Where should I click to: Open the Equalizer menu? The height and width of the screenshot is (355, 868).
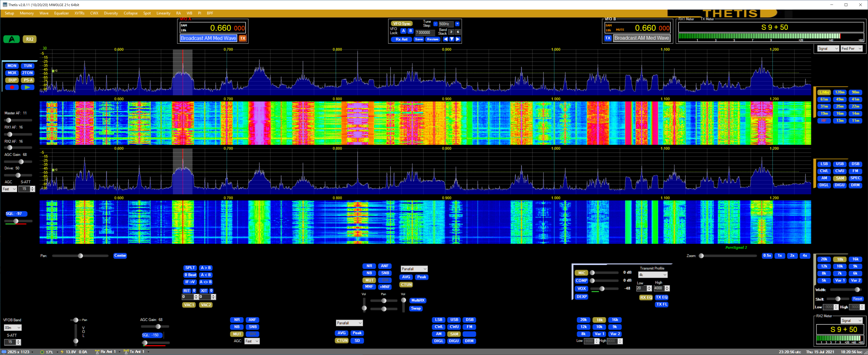click(x=61, y=13)
